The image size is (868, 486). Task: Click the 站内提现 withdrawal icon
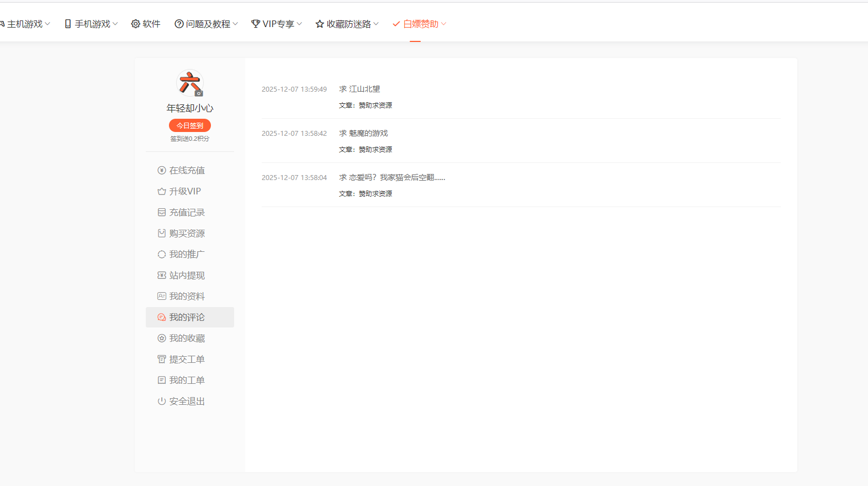coord(162,276)
